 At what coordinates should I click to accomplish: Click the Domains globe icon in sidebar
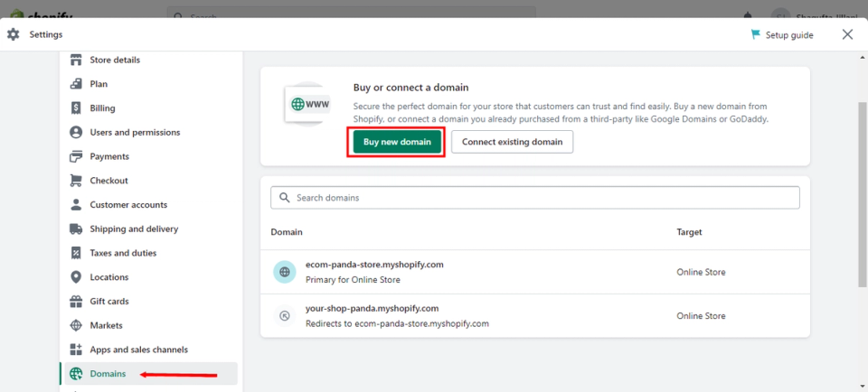point(76,374)
